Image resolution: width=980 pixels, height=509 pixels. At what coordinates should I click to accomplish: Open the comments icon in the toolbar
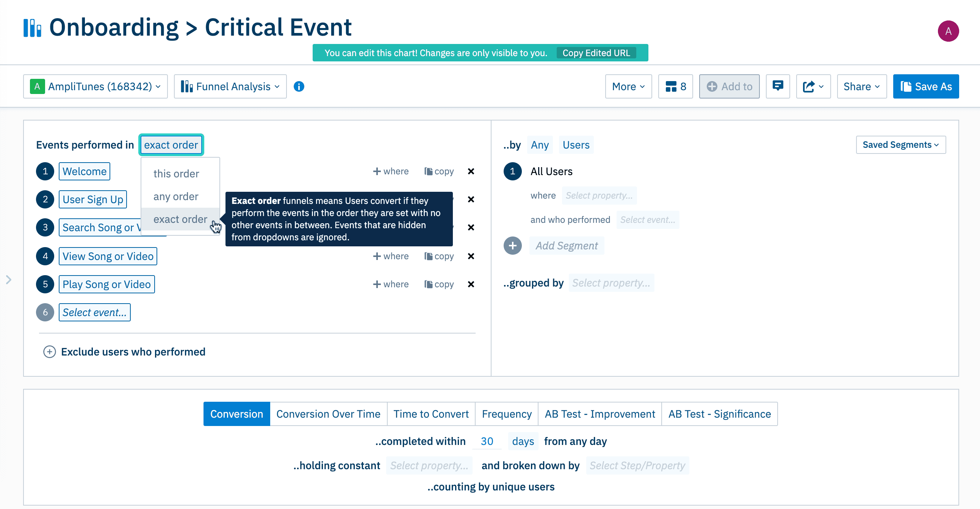tap(777, 87)
